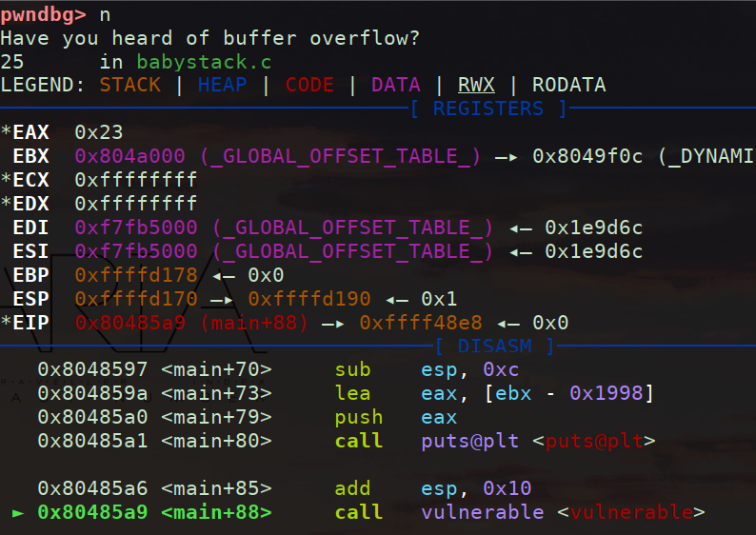Click the DISASM section header
Image resolution: width=756 pixels, height=535 pixels.
point(495,346)
